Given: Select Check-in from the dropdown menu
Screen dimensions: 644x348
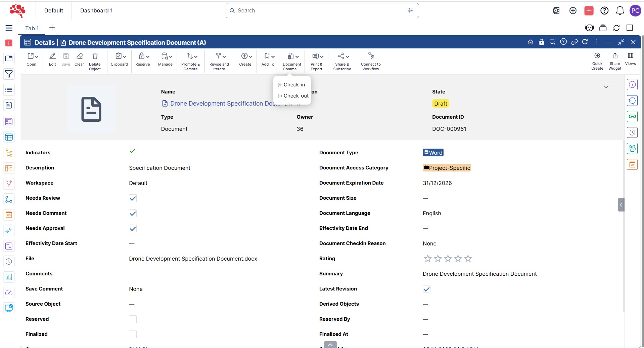Looking at the screenshot, I should 294,85.
